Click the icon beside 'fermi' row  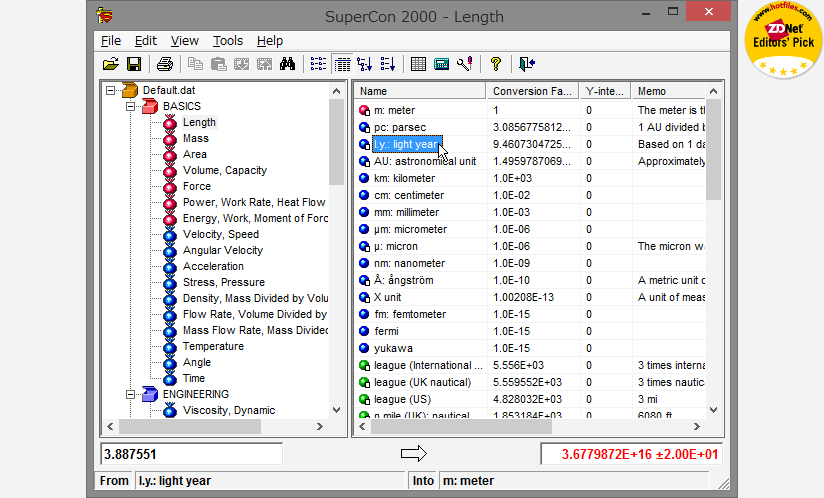pos(364,331)
